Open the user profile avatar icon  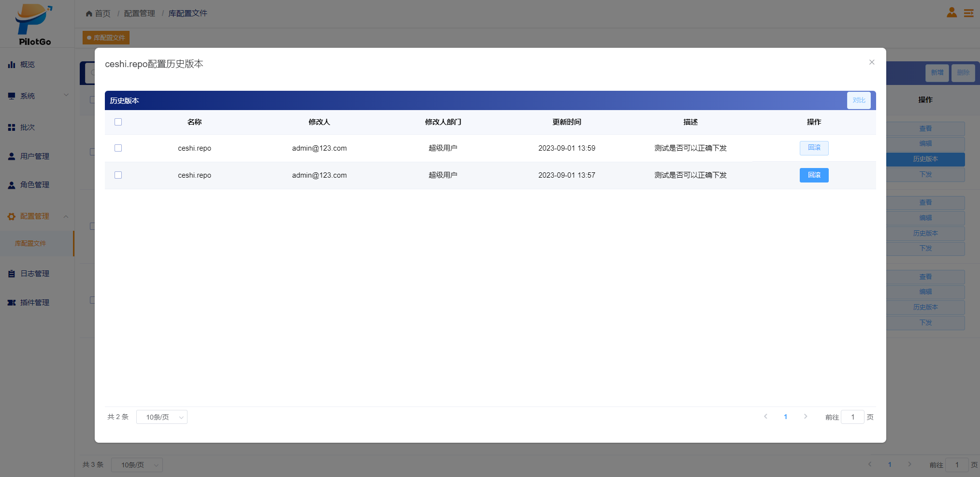[x=951, y=13]
